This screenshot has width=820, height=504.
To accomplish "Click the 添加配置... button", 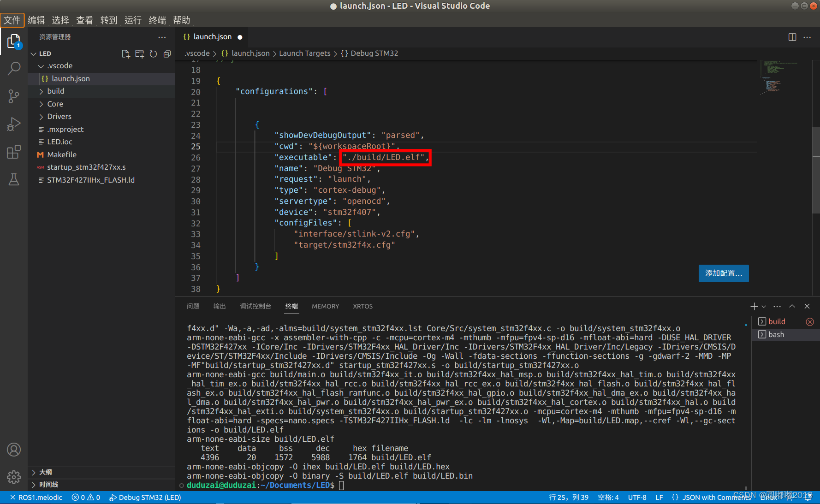I will coord(724,273).
